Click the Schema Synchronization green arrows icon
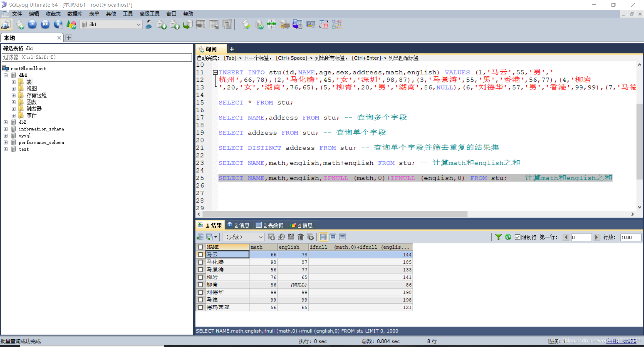The height and width of the screenshot is (347, 644). pyautogui.click(x=271, y=24)
